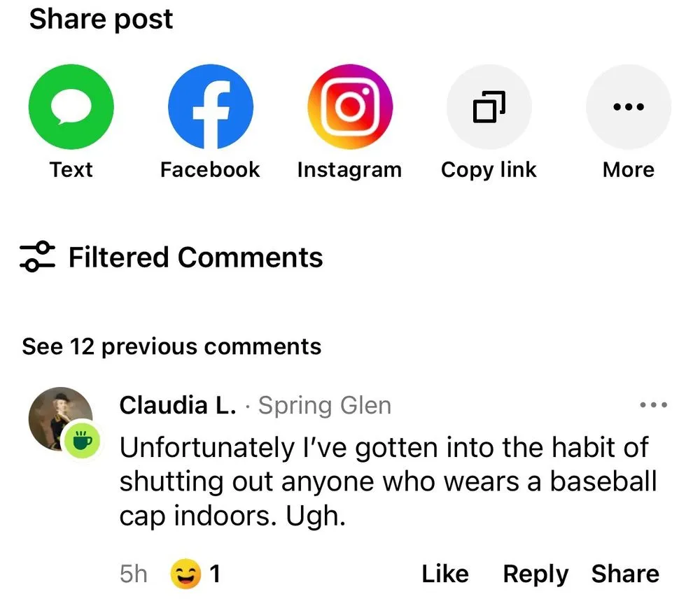Image resolution: width=700 pixels, height=606 pixels.
Task: Reply to Claudia L.'s comment
Action: click(535, 575)
